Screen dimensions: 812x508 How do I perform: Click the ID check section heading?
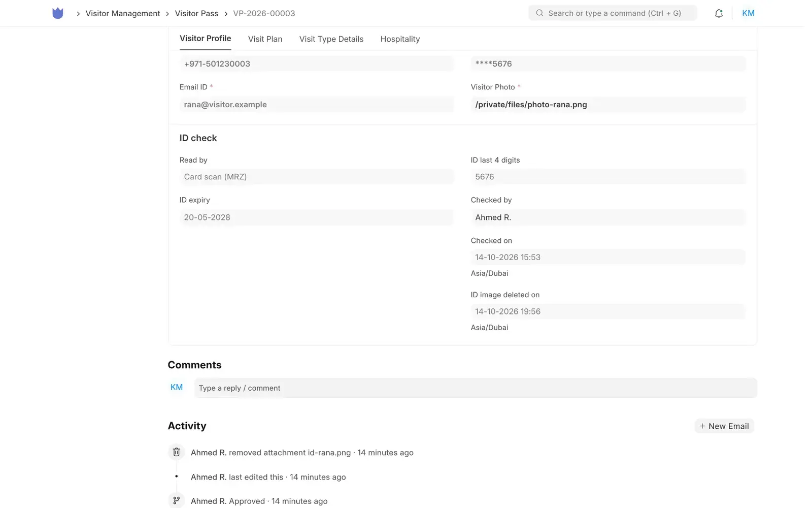click(198, 138)
